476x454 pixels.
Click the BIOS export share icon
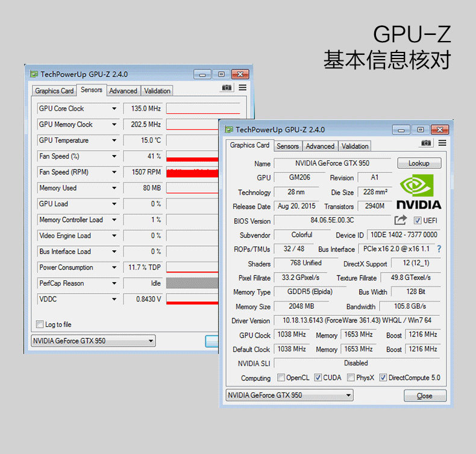[x=401, y=220]
